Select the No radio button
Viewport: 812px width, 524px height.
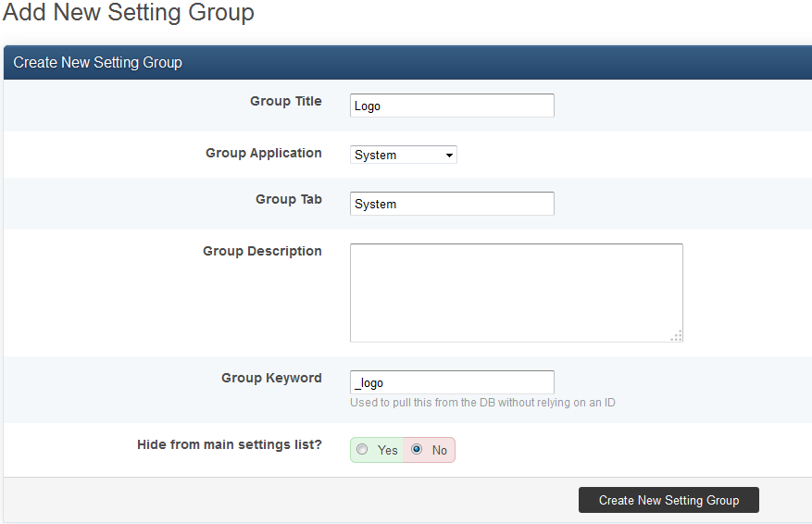417,450
